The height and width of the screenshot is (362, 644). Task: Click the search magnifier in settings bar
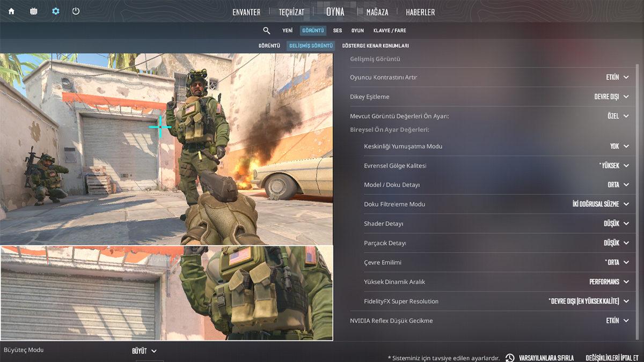pos(267,31)
